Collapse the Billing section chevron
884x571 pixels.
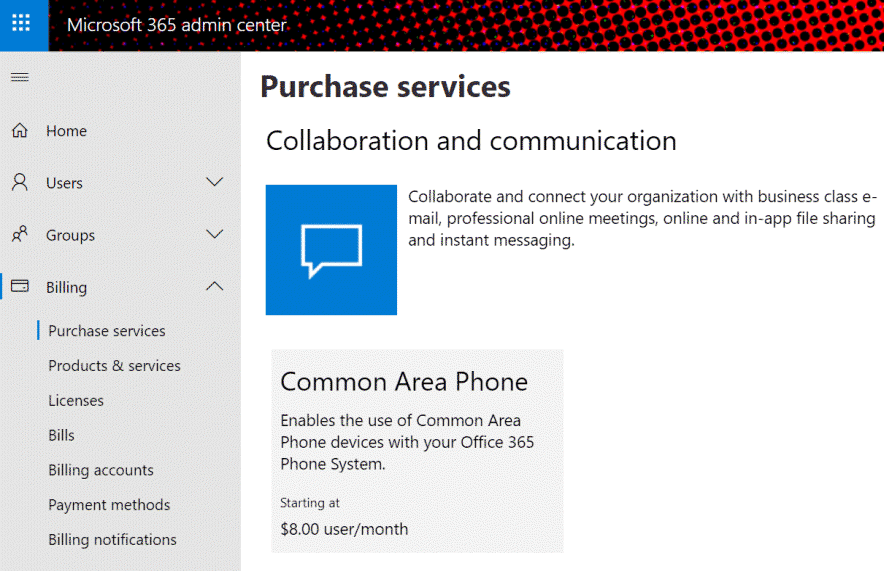[x=214, y=286]
